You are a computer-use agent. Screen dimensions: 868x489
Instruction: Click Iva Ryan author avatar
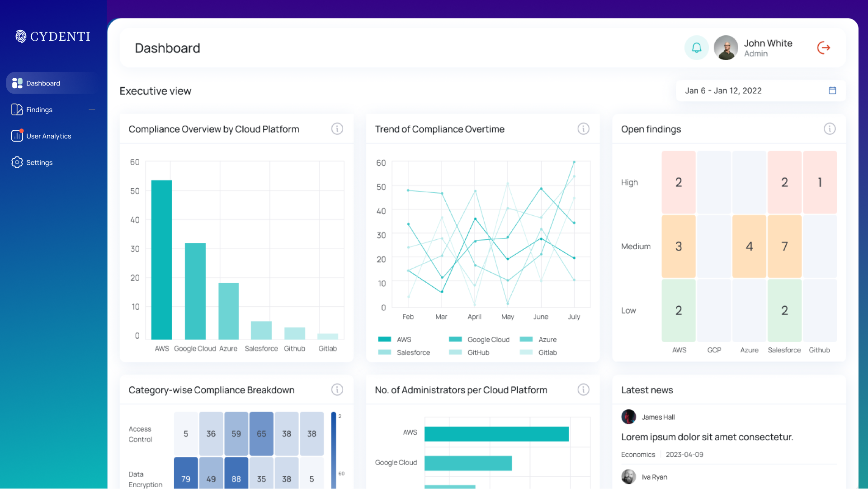coord(628,477)
